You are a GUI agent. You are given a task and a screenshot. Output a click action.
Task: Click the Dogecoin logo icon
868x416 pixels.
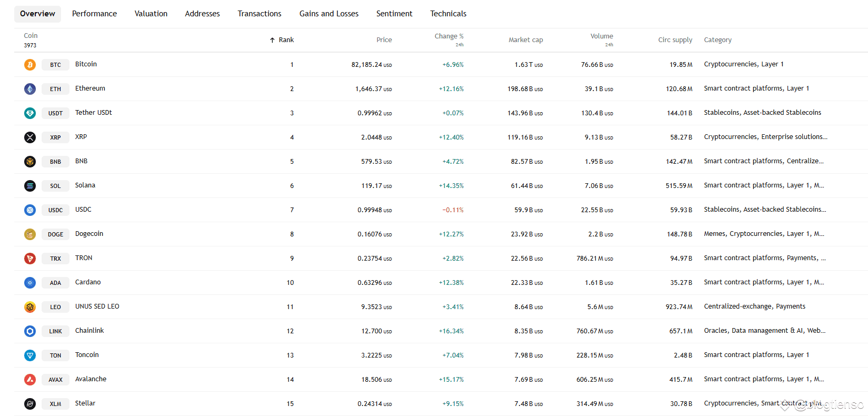[x=30, y=234]
